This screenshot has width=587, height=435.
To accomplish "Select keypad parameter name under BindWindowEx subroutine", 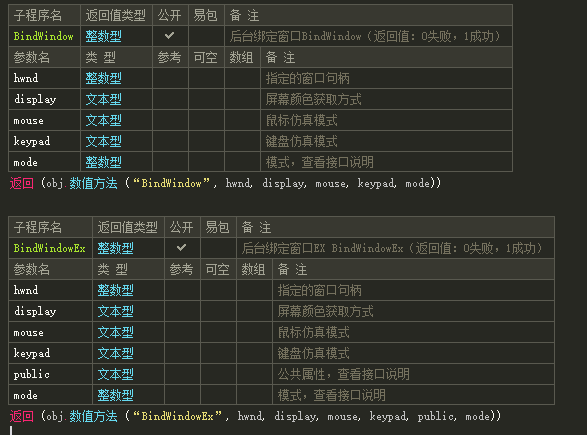I will 32,353.
